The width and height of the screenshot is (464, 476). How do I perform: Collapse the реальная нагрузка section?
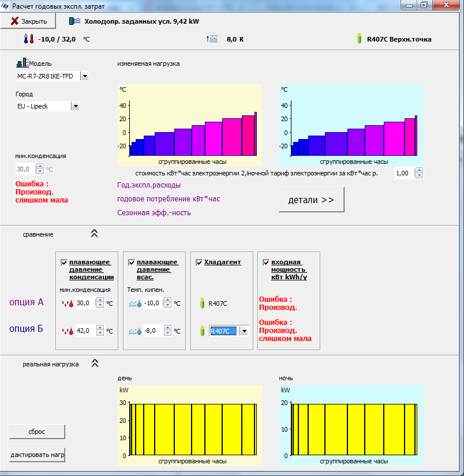coord(95,363)
